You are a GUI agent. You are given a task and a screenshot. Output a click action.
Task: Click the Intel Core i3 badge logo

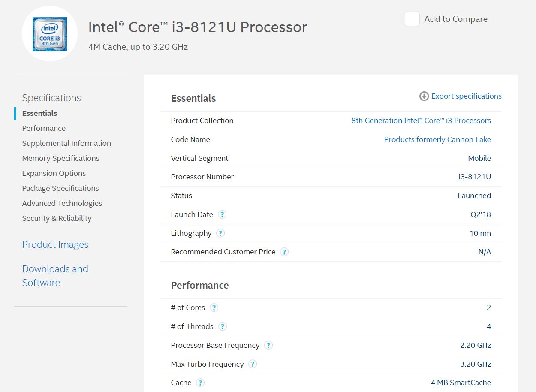(x=50, y=34)
